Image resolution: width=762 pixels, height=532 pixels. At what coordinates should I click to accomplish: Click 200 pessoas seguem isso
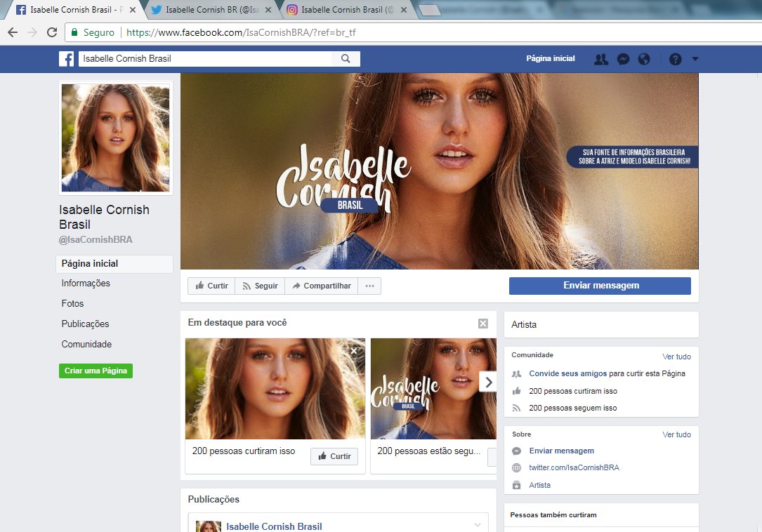point(573,408)
